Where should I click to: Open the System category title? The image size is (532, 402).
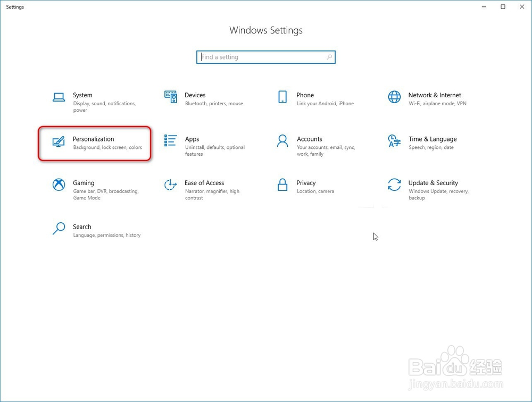click(82, 95)
